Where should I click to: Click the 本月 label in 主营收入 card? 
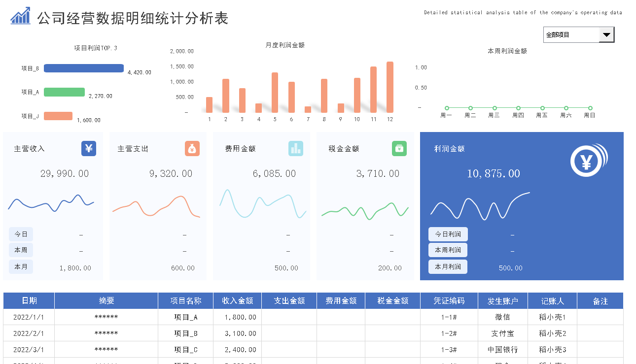(21, 266)
